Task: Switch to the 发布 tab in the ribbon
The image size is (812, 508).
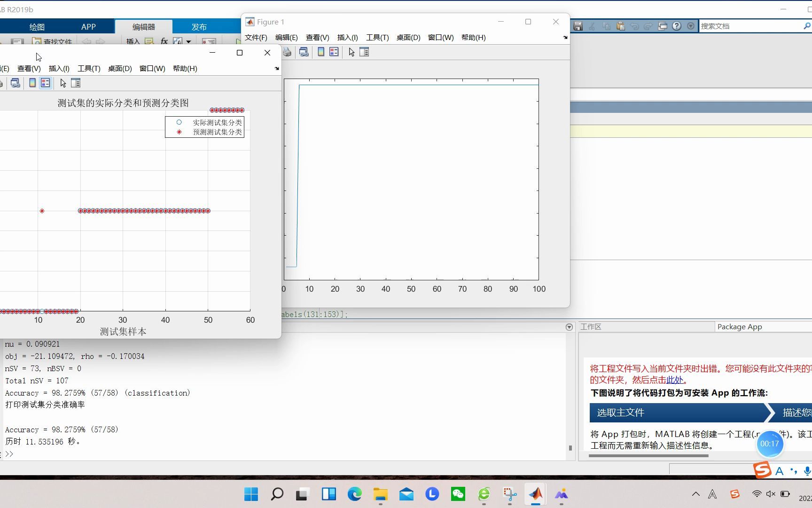Action: [x=199, y=27]
